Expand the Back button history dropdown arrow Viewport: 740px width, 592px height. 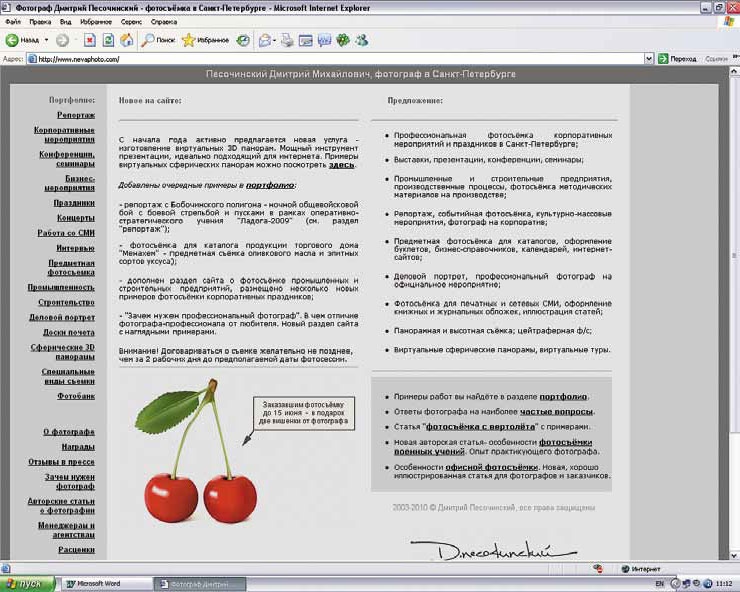coord(45,40)
